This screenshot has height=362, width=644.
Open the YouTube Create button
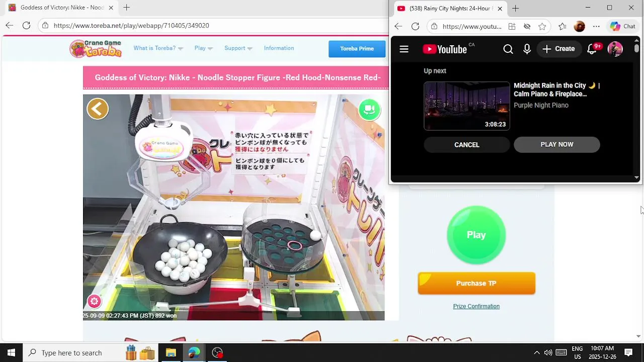tap(558, 49)
